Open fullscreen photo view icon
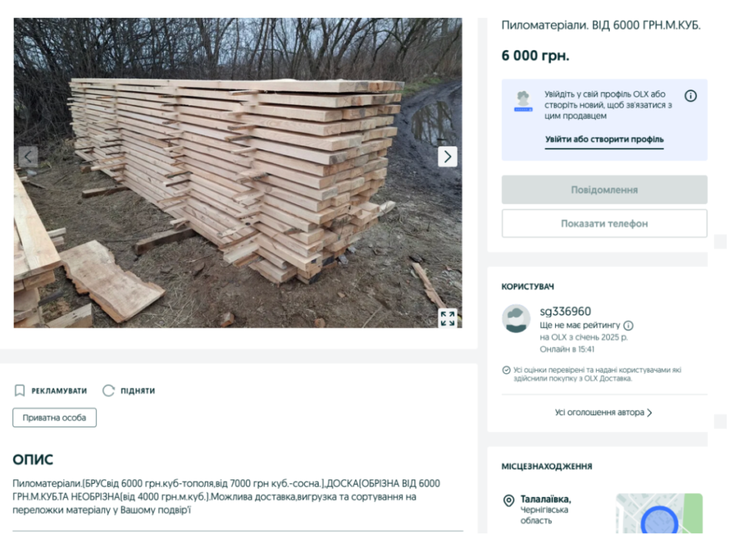The width and height of the screenshot is (756, 534). click(x=447, y=318)
